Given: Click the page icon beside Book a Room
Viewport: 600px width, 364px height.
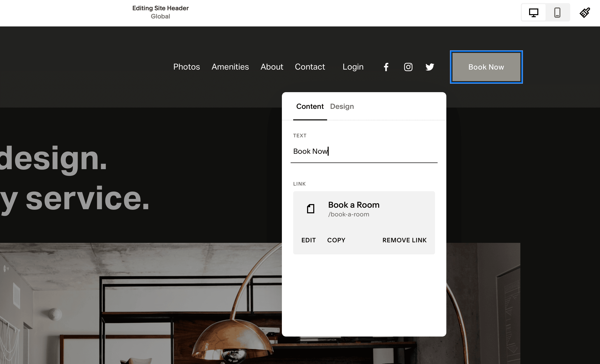Looking at the screenshot, I should [310, 209].
